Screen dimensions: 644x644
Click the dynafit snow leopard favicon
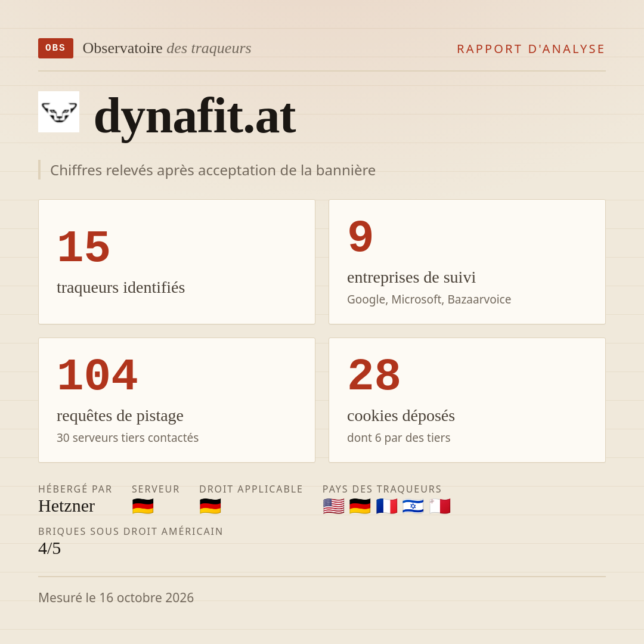(58, 112)
